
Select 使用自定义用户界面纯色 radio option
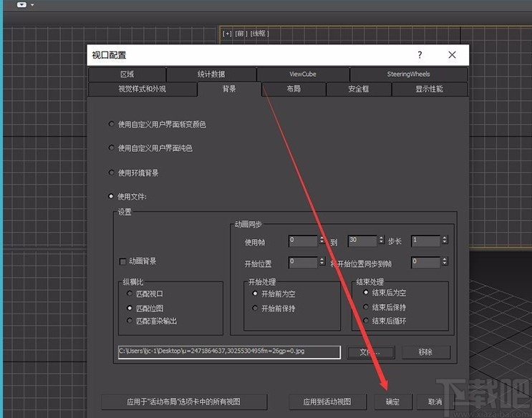(x=111, y=147)
